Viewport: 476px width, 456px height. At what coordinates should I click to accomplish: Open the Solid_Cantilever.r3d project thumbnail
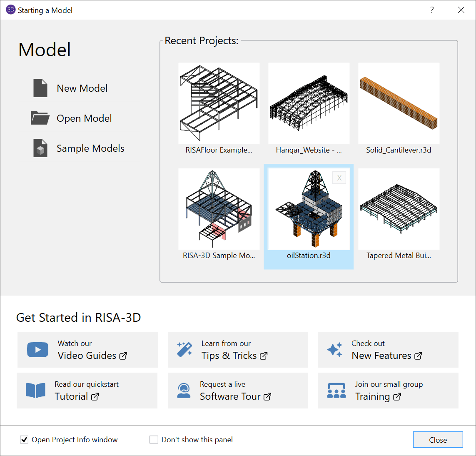pos(399,103)
